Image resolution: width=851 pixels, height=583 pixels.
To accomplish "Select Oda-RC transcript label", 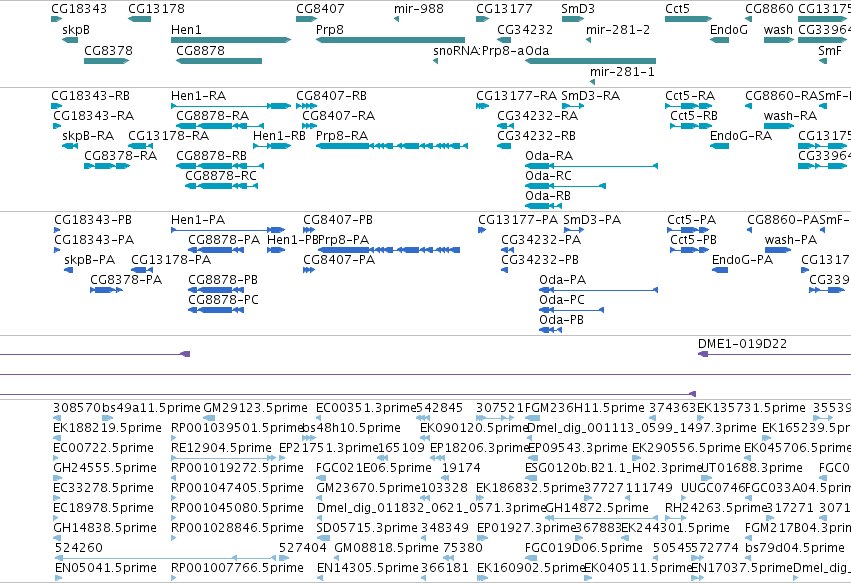I will click(x=548, y=176).
